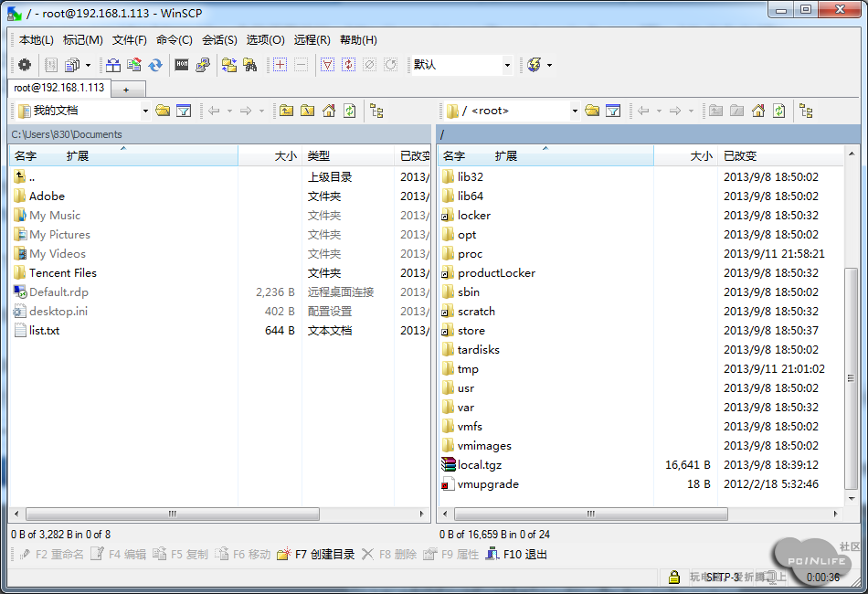Screen dimensions: 868x594
Task: Open Preferences with the gear icon
Action: 25,65
